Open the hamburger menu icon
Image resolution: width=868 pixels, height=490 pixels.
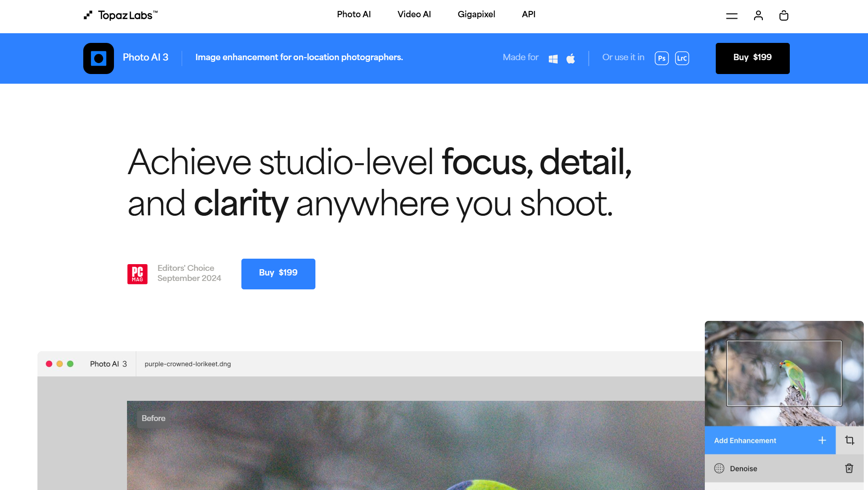coord(732,16)
